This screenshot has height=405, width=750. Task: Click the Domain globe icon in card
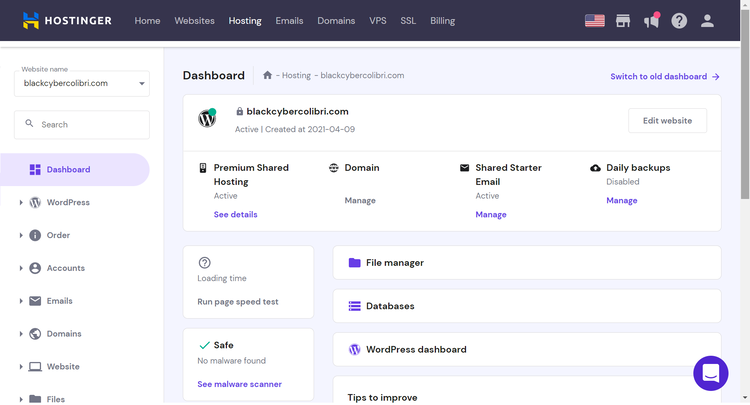pos(334,168)
